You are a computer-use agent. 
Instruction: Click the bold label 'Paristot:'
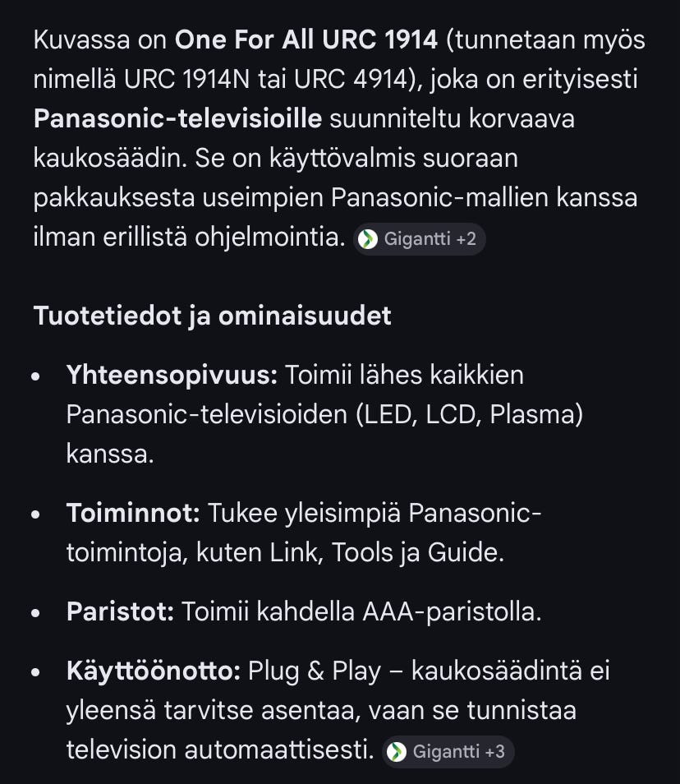click(x=118, y=611)
